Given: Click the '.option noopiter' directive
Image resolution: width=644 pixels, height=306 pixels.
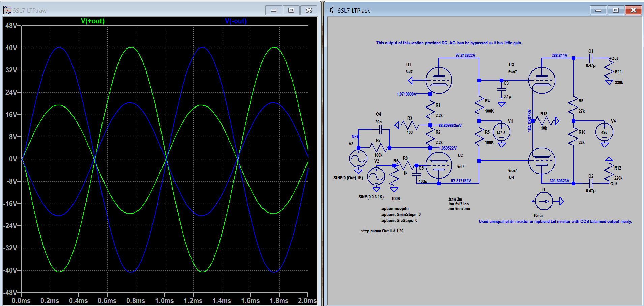Looking at the screenshot, I should [x=395, y=209].
